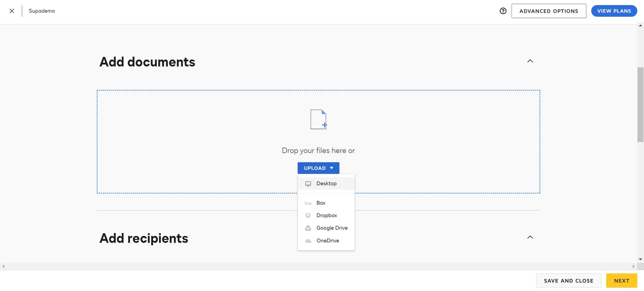Open the Upload dropdown arrow
The height and width of the screenshot is (291, 644).
[332, 168]
